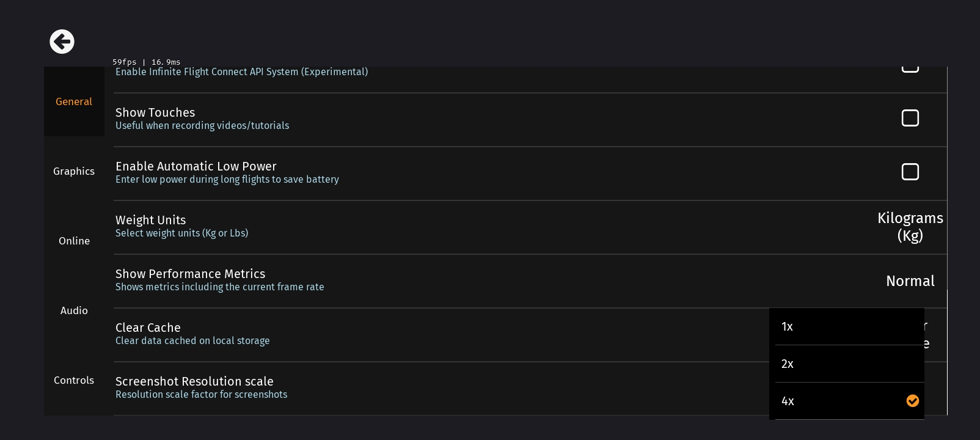The image size is (980, 440).
Task: Choose 2x screenshot resolution scale
Action: (846, 364)
